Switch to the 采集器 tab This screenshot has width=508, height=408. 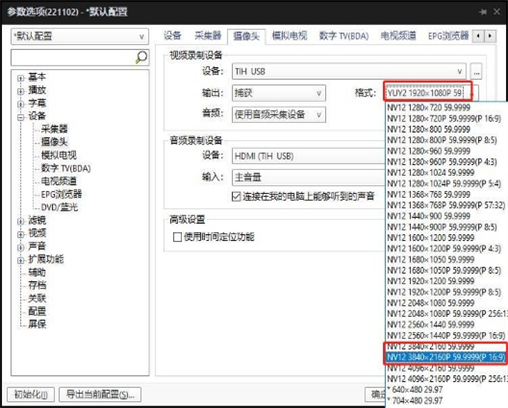(x=208, y=35)
